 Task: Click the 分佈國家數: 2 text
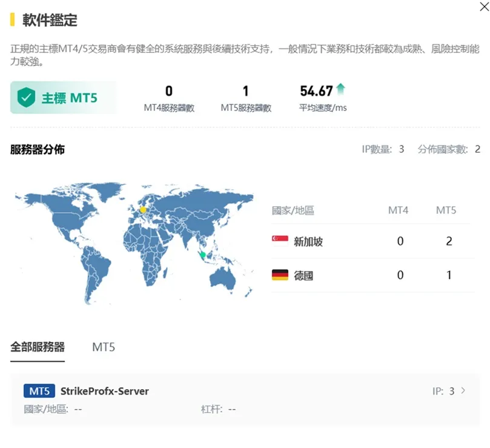449,149
